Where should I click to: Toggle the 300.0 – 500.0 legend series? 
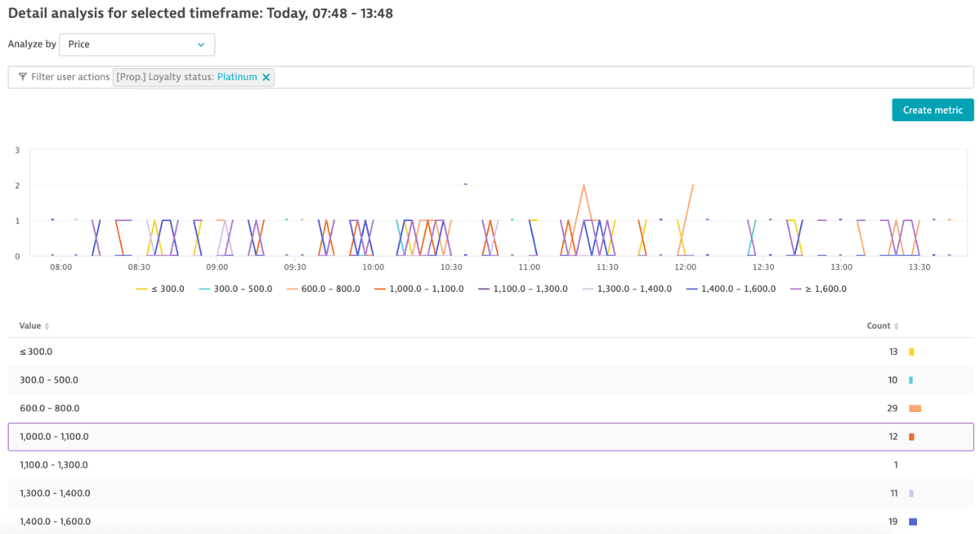[235, 289]
